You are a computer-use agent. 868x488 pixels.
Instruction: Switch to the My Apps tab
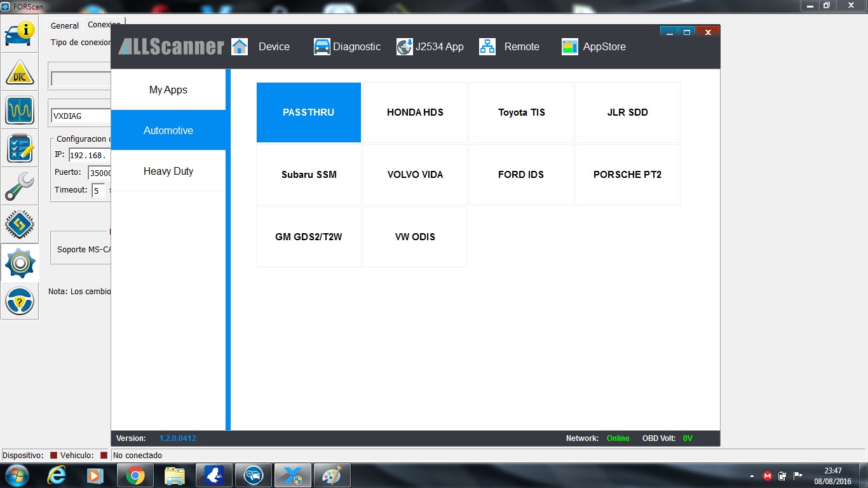(168, 90)
